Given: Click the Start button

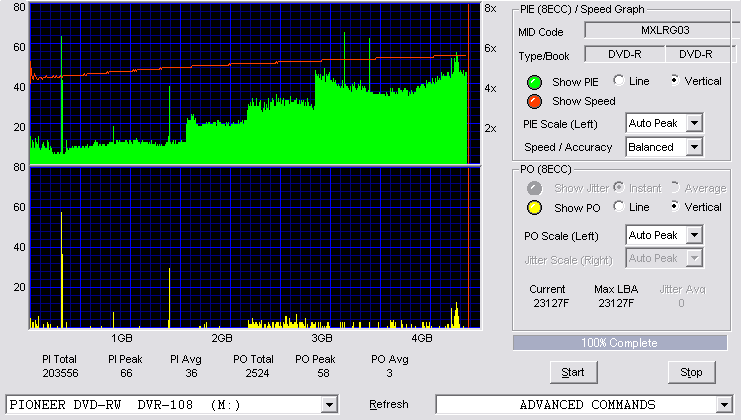Looking at the screenshot, I should click(x=574, y=372).
